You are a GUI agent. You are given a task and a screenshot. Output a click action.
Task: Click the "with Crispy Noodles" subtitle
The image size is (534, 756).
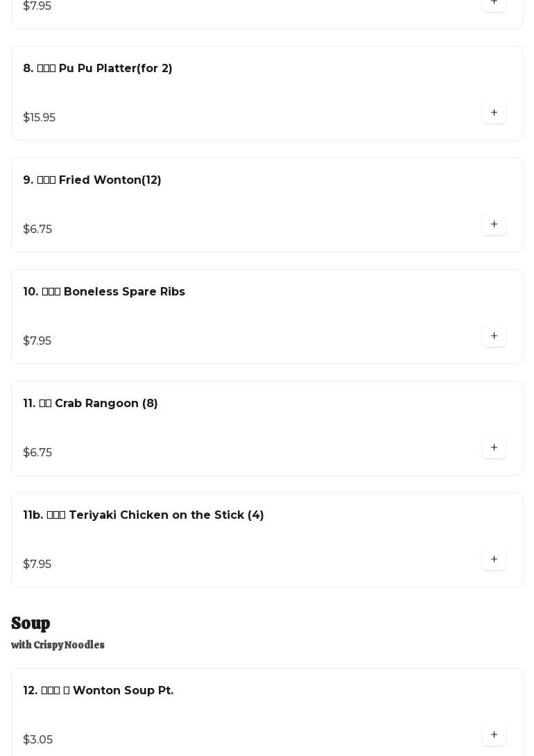[x=58, y=645]
